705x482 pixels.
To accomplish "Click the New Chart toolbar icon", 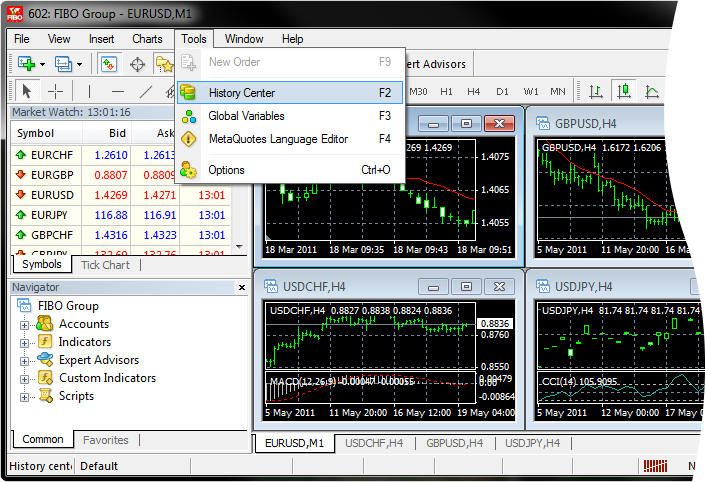I will tap(24, 64).
